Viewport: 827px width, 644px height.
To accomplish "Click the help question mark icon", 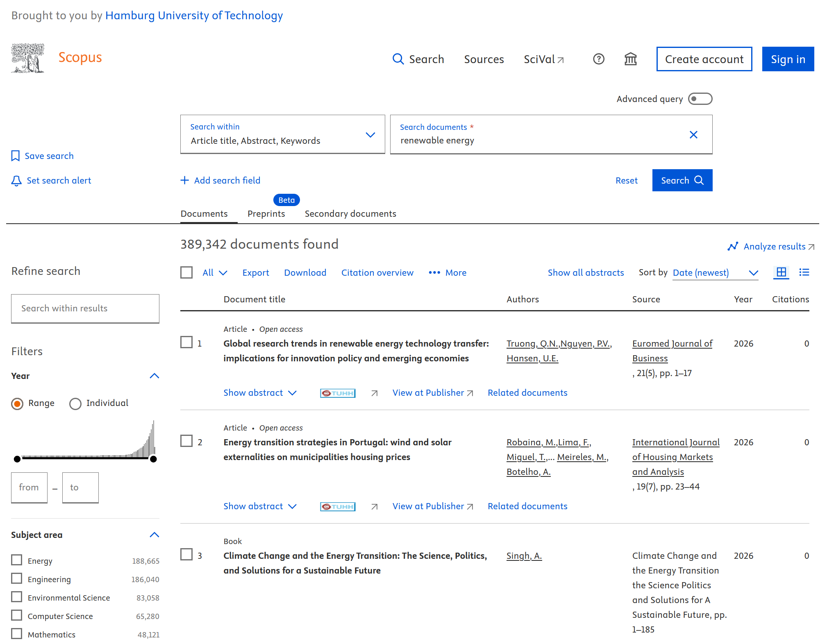I will 598,59.
